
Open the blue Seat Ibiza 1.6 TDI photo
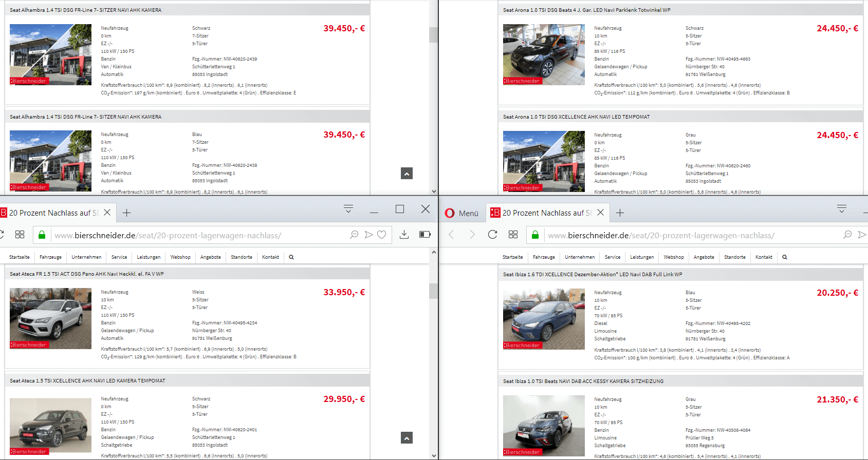[x=544, y=319]
